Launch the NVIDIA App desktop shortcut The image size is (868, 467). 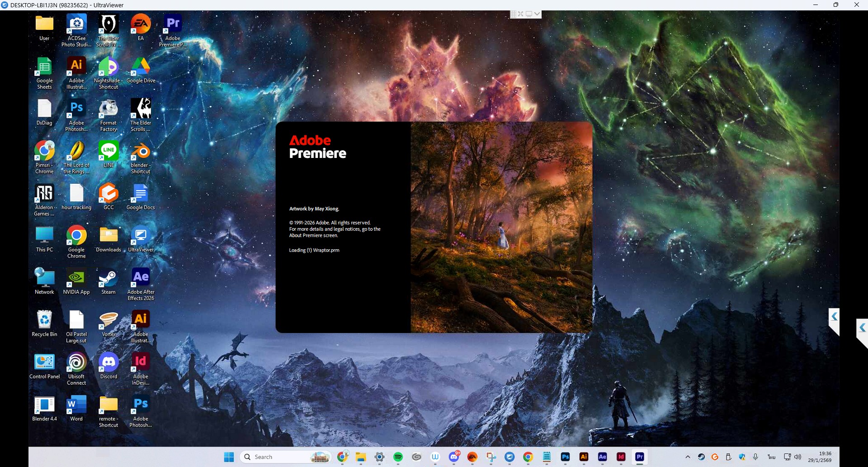tap(76, 281)
